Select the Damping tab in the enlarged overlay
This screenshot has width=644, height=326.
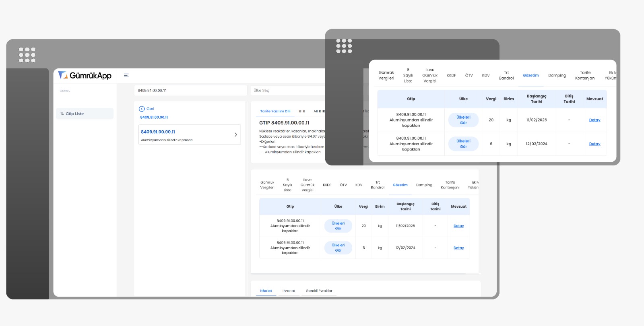click(x=557, y=76)
